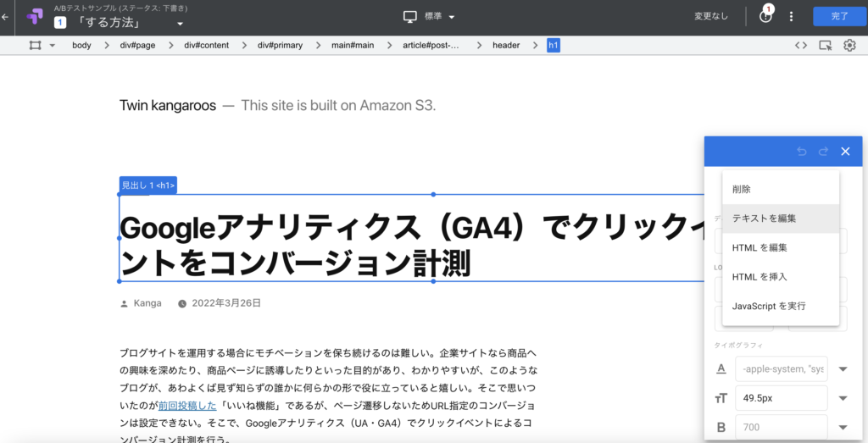Click the 2022年3月26日 date link
This screenshot has width=868, height=443.
tap(226, 303)
